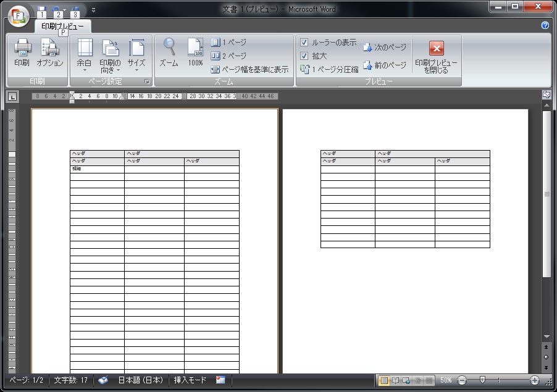
Task: Toggle the ルーラーの表示 checkbox
Action: pos(304,43)
